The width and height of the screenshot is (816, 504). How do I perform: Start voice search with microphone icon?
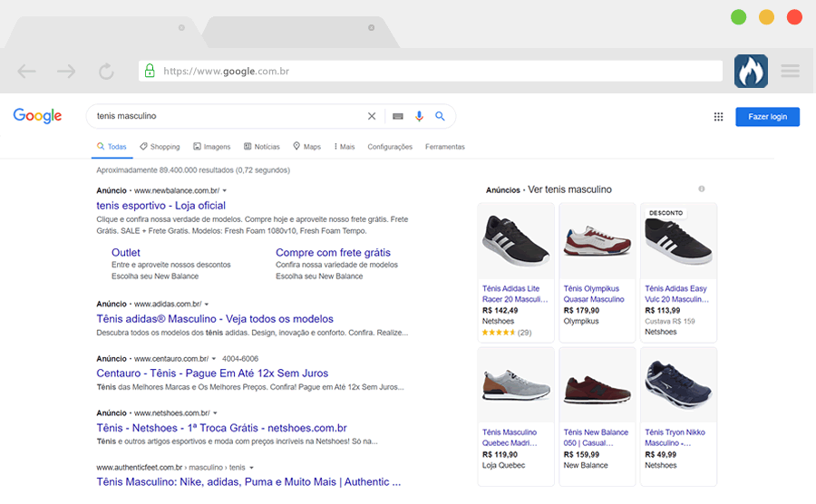(x=419, y=116)
